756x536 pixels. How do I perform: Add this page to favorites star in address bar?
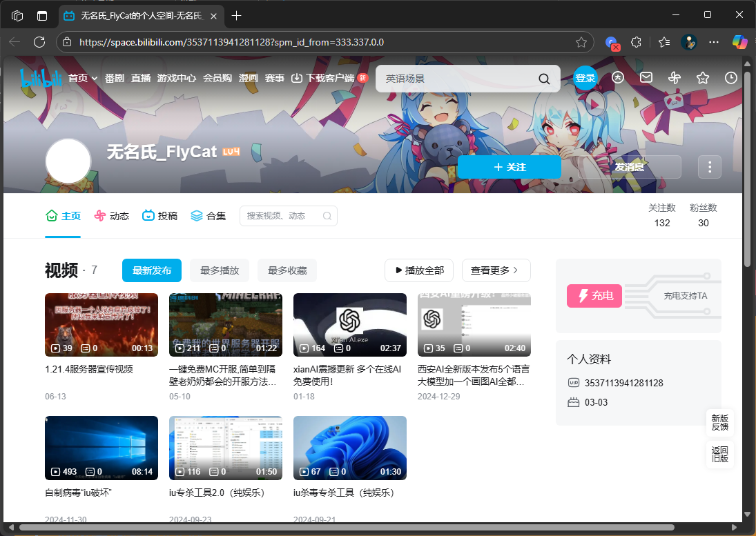(x=581, y=42)
